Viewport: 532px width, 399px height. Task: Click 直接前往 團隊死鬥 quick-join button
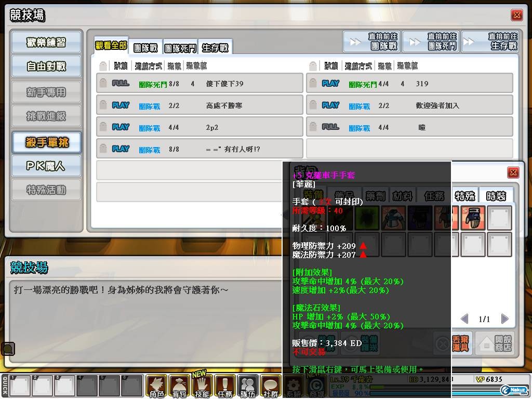tap(431, 42)
